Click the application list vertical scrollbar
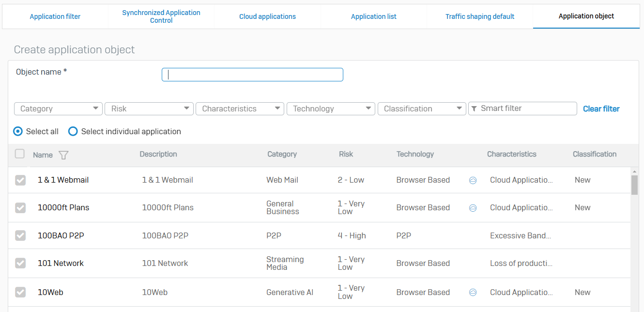Image resolution: width=644 pixels, height=312 pixels. (x=634, y=184)
